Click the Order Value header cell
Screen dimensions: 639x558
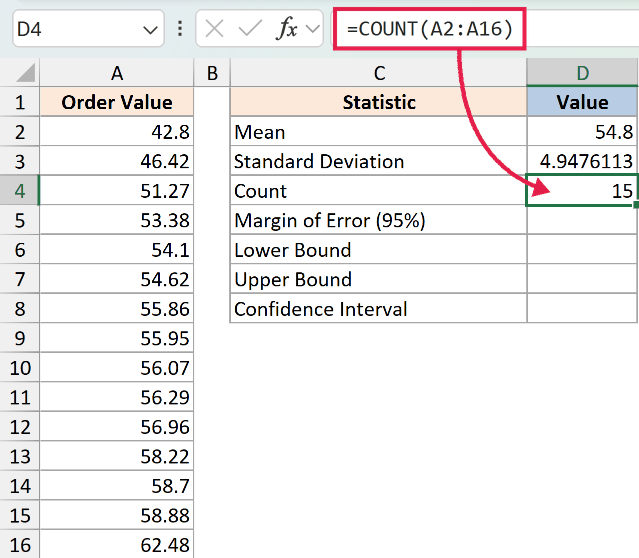tap(117, 102)
